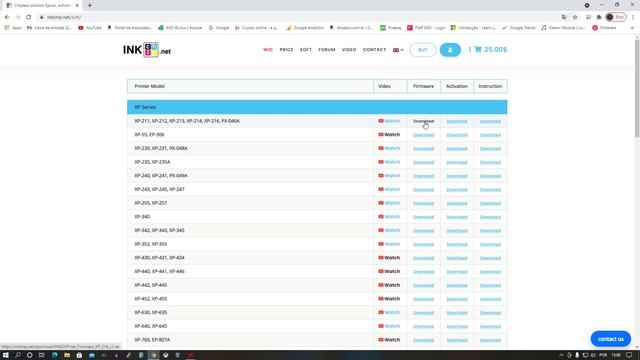The width and height of the screenshot is (640, 360).
Task: Open the VIDEO menu item
Action: point(349,50)
